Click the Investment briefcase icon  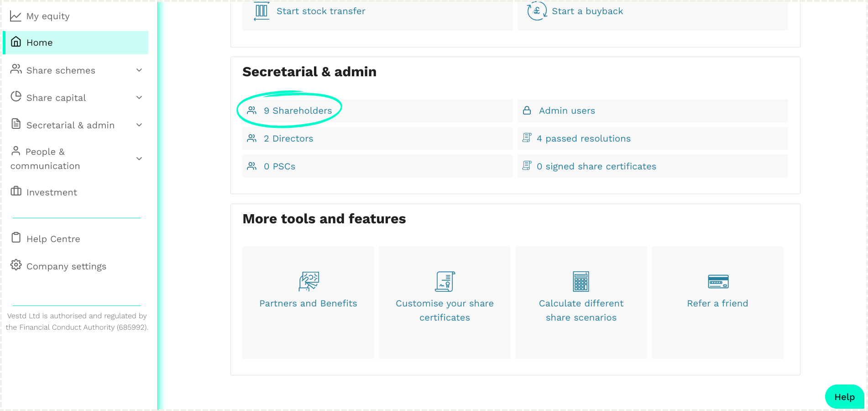click(x=16, y=191)
